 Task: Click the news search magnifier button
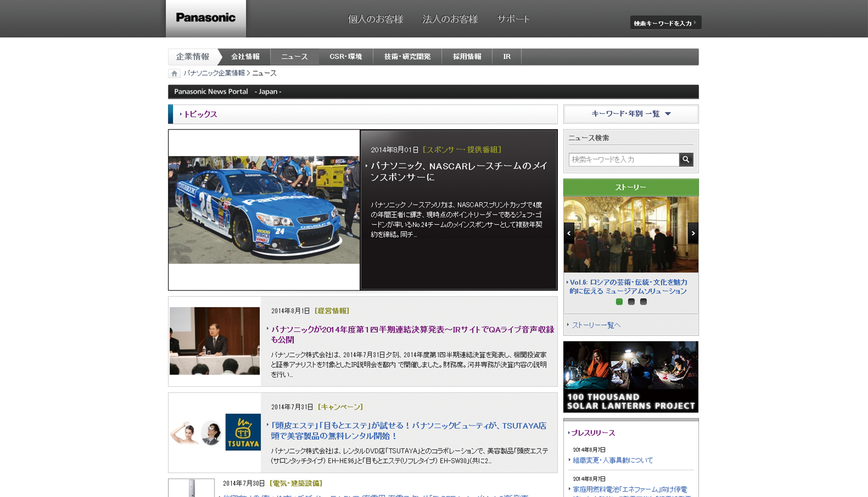coord(686,160)
